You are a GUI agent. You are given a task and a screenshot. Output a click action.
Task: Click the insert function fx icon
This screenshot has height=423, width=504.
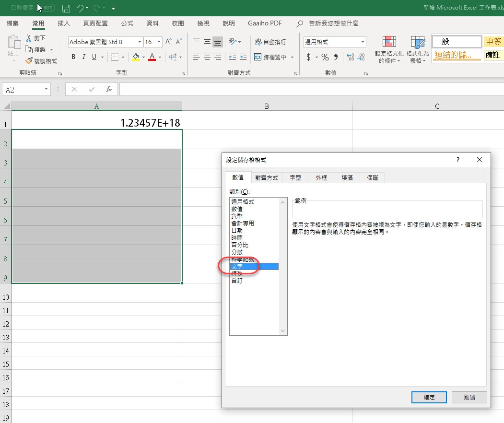[x=109, y=89]
